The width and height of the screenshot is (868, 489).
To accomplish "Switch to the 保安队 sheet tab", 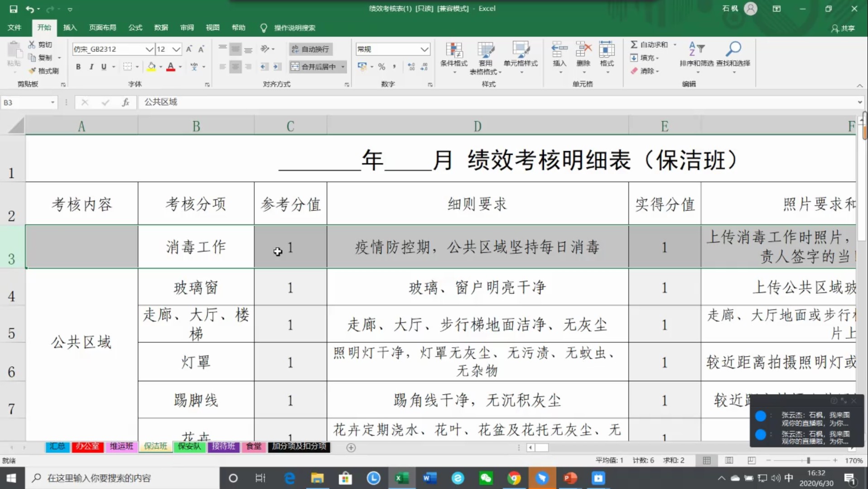I will tap(189, 446).
